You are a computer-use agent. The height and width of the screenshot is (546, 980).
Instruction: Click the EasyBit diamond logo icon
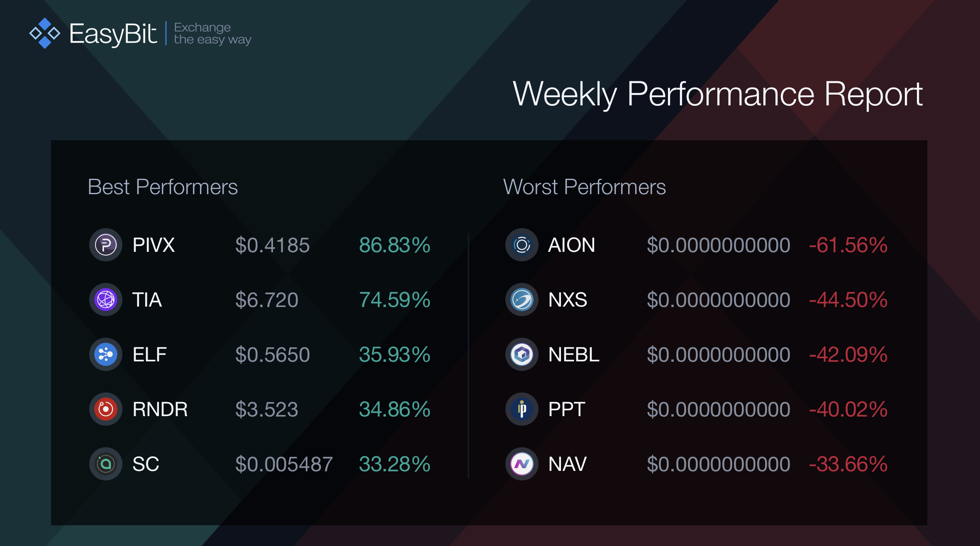44,33
